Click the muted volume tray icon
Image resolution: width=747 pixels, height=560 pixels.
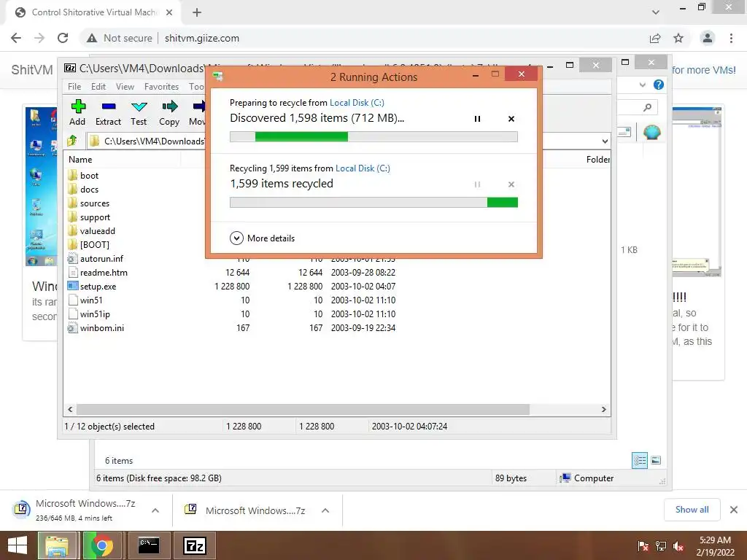click(x=678, y=546)
